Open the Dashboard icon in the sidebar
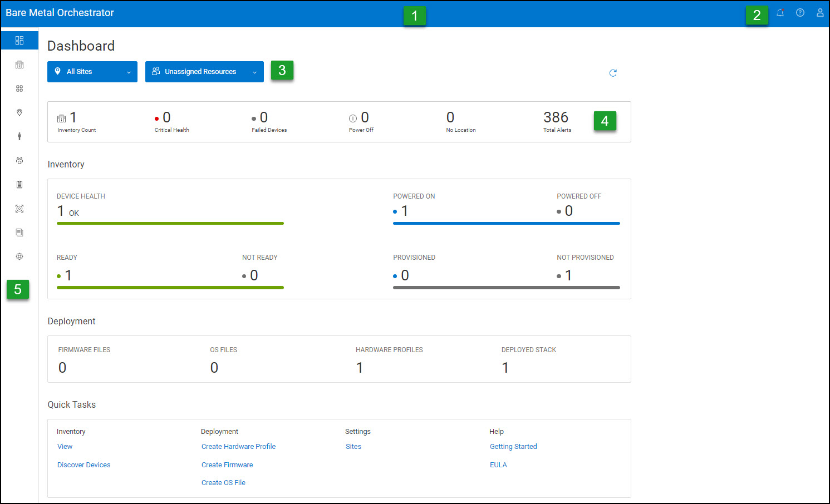 click(19, 41)
